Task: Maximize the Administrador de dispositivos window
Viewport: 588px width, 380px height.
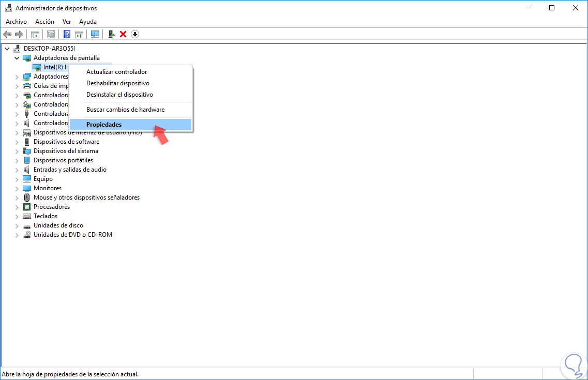Action: (x=552, y=8)
